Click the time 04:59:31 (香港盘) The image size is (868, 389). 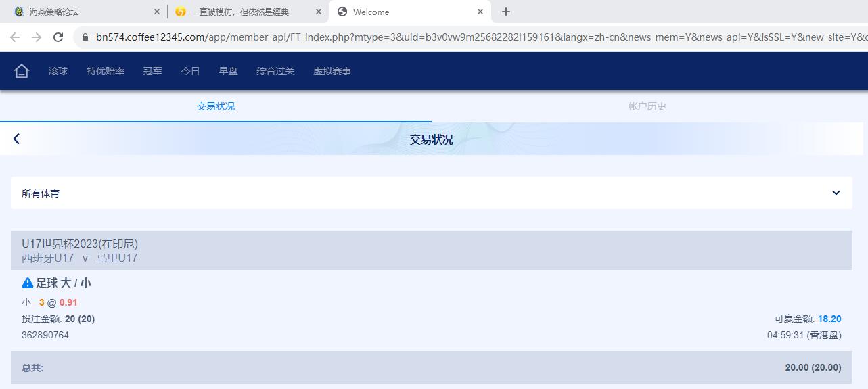coord(804,335)
